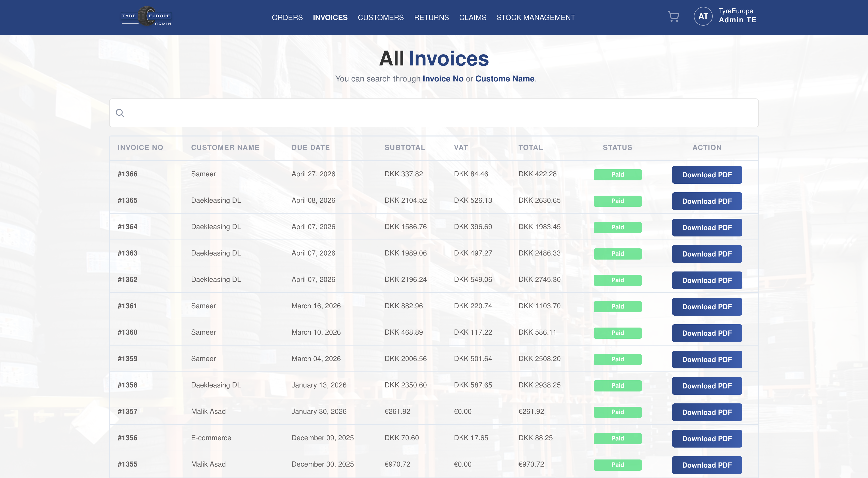
Task: Open the shopping cart icon
Action: (673, 16)
